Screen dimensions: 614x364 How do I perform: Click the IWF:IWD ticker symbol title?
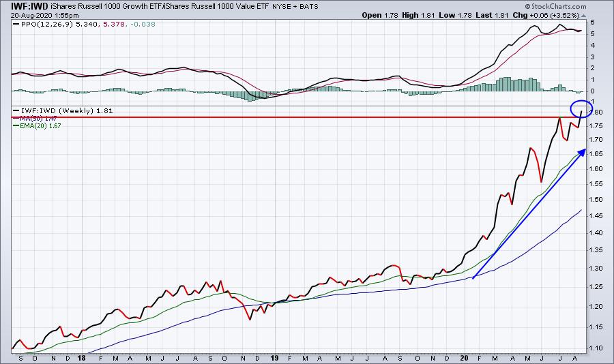[x=25, y=6]
